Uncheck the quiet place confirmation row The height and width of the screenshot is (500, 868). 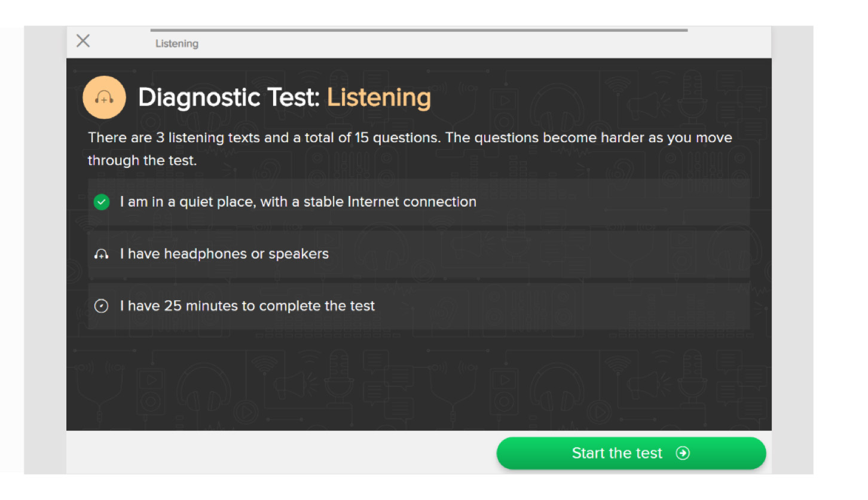point(418,202)
